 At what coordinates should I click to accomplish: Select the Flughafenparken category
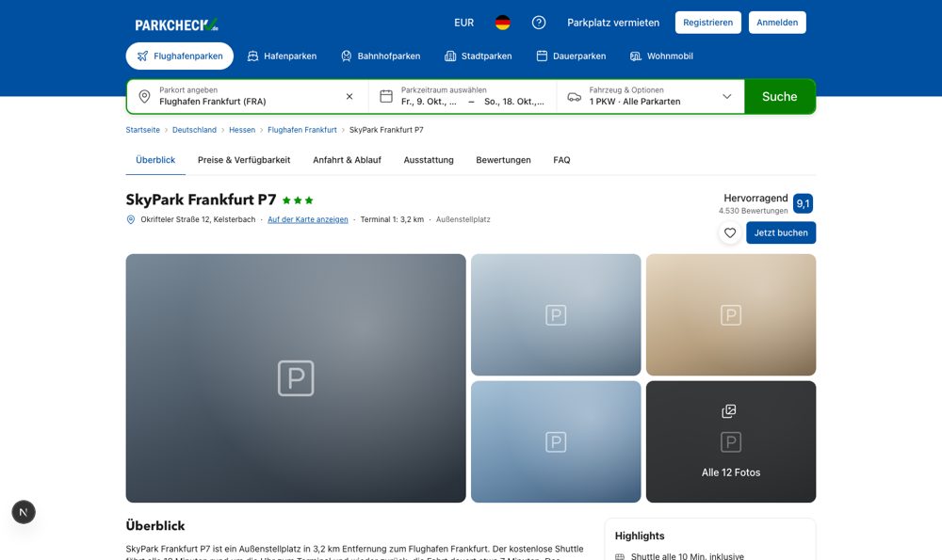180,56
